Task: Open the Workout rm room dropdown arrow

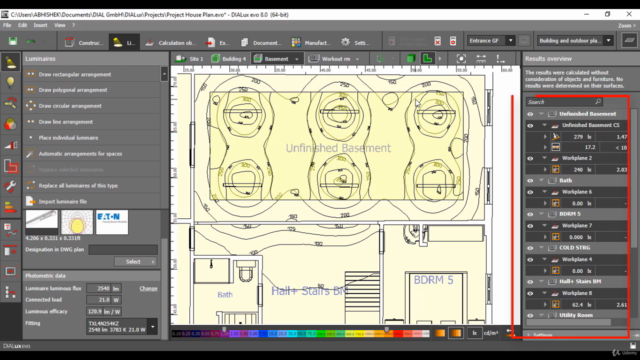Action: point(358,59)
